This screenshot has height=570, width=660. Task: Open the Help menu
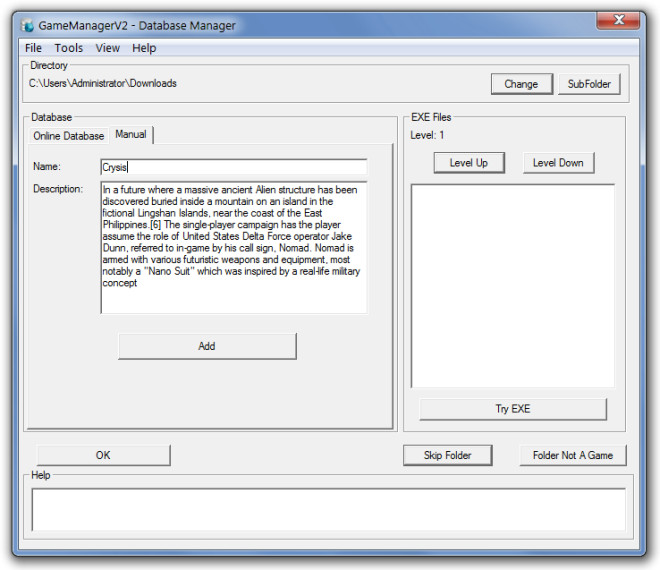tap(144, 48)
